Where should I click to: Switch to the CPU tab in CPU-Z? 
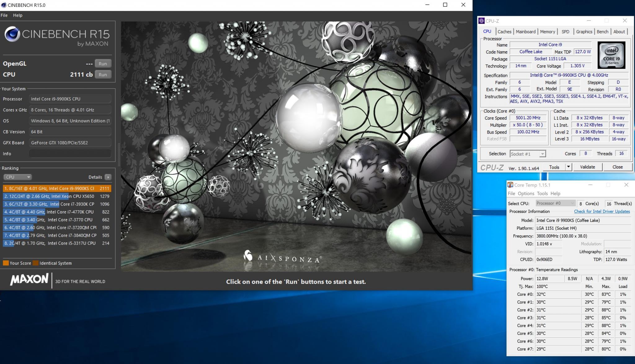(x=487, y=31)
